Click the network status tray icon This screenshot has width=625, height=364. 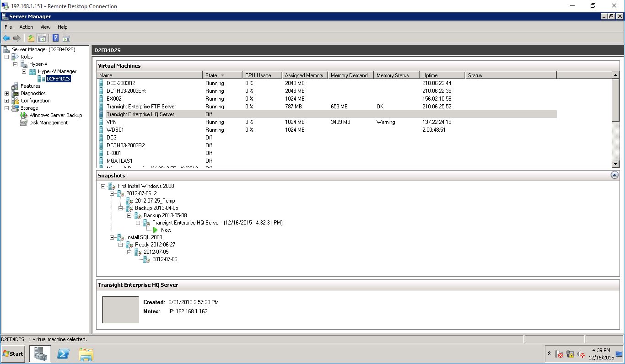570,354
